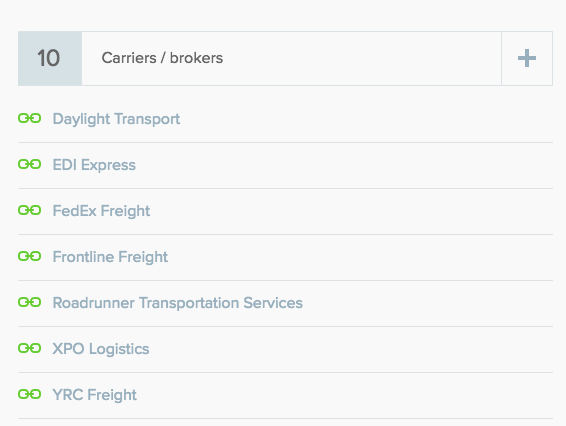Click the 10 carriers count badge
Screen dimensions: 566x426
click(50, 58)
